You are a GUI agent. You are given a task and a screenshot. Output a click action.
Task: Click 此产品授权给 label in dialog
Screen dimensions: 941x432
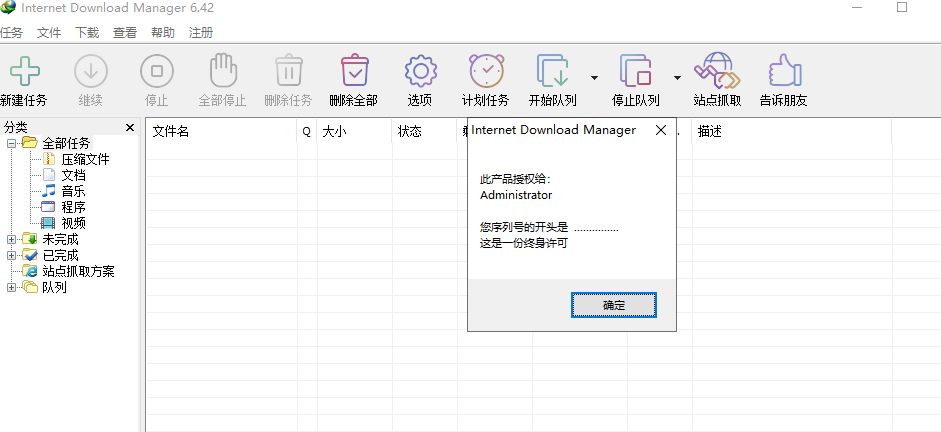(x=516, y=179)
